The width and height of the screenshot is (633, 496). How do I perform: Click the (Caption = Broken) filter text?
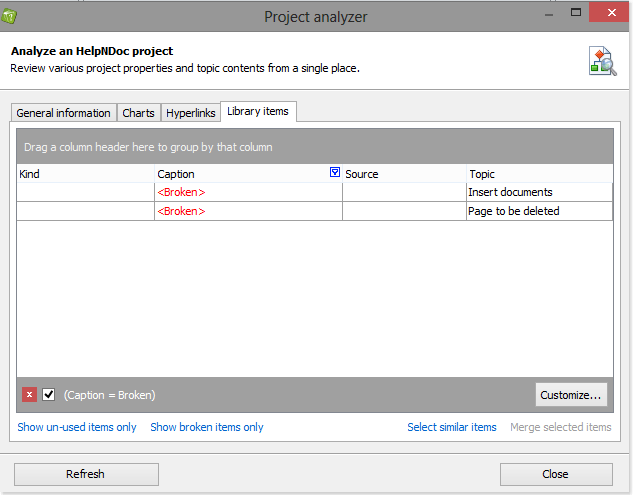pos(109,395)
